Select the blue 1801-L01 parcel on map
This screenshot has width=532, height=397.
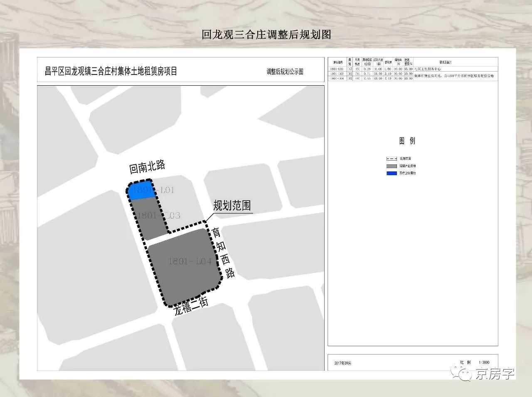tap(140, 190)
